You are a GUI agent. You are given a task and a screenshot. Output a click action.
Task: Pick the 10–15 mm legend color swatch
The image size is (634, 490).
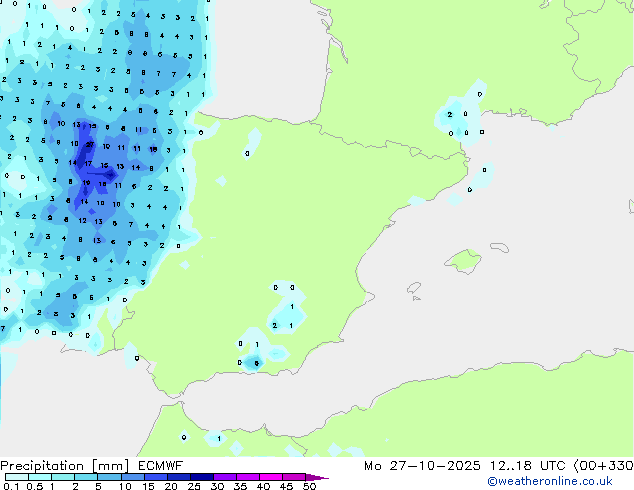132,477
